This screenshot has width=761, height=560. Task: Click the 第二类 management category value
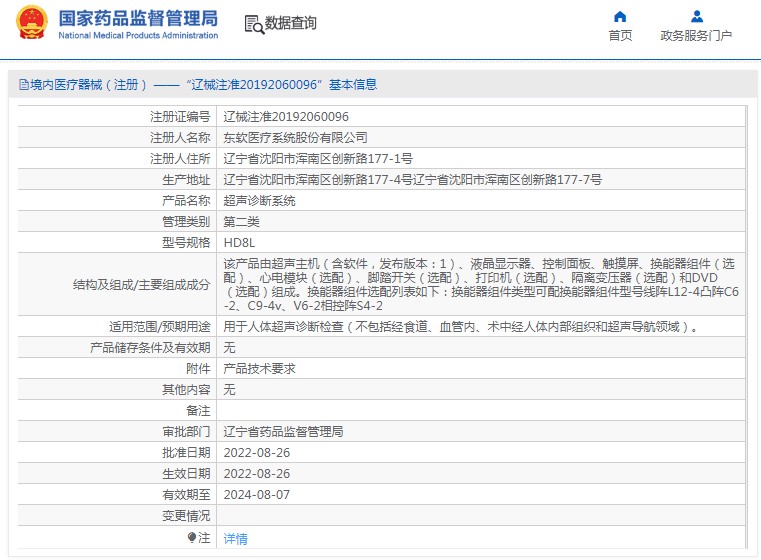(241, 221)
